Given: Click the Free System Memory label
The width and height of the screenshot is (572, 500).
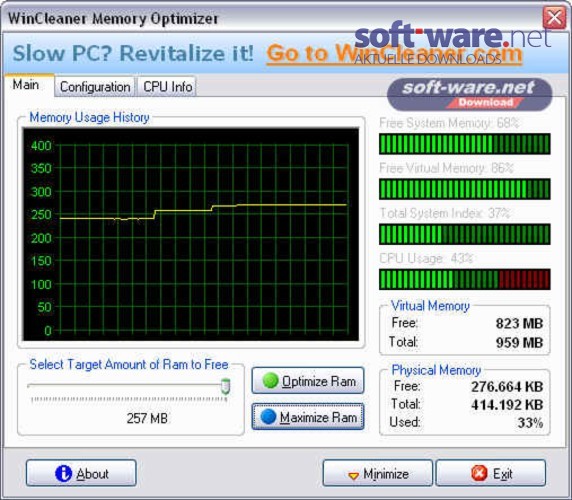Looking at the screenshot, I should coord(449,123).
